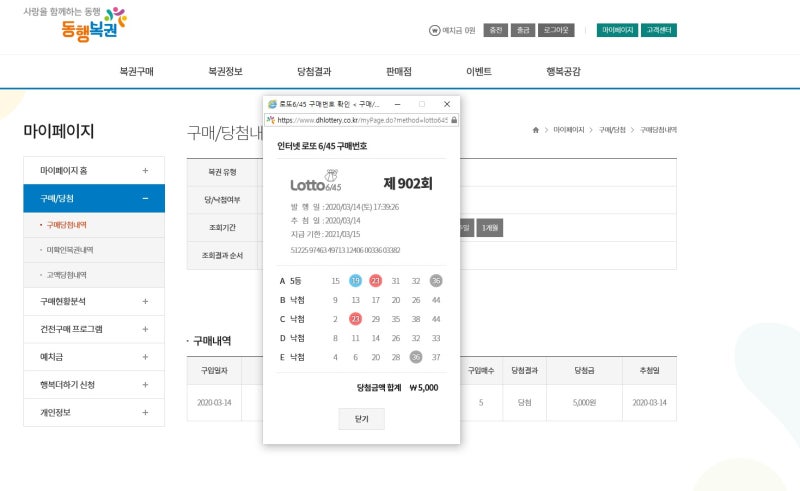This screenshot has height=491, width=800.
Task: Open 이벤트 top navigation menu
Action: (x=479, y=71)
